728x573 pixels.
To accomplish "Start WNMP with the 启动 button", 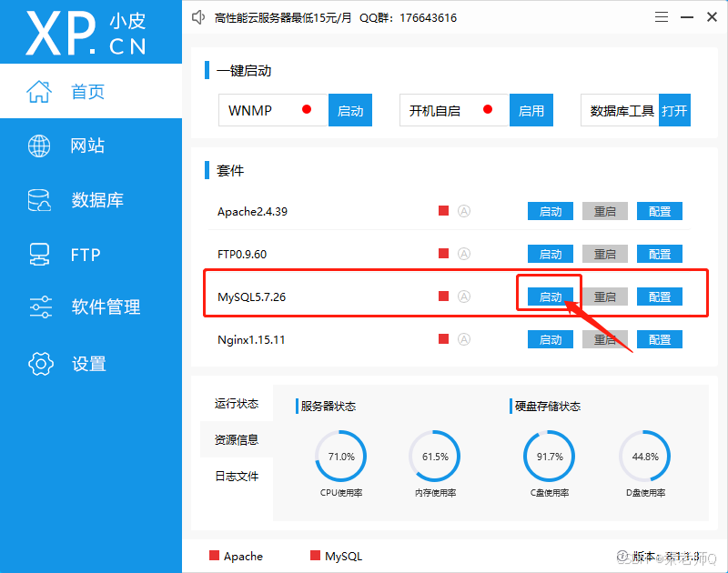I will 350,110.
